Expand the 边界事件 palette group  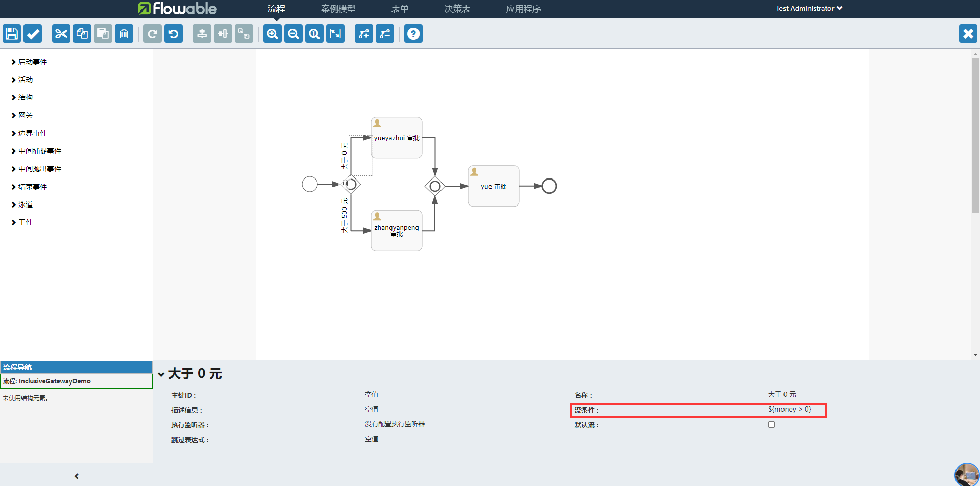(29, 133)
